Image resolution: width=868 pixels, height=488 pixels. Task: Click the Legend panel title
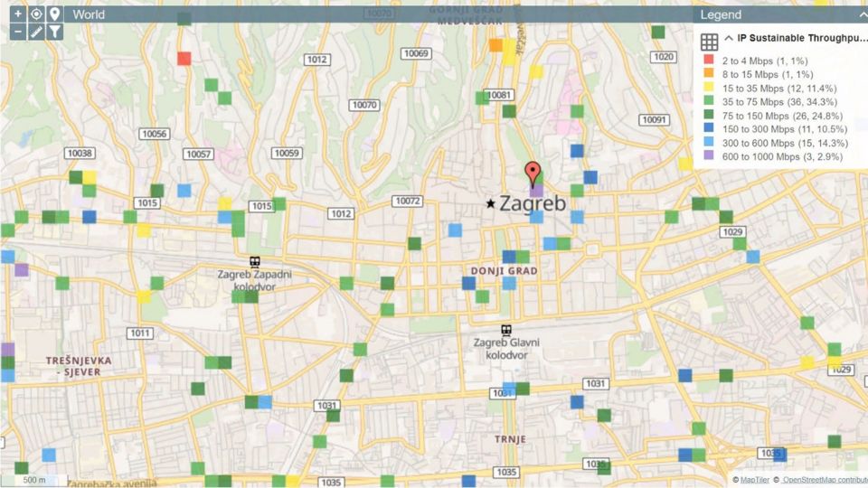(x=721, y=15)
